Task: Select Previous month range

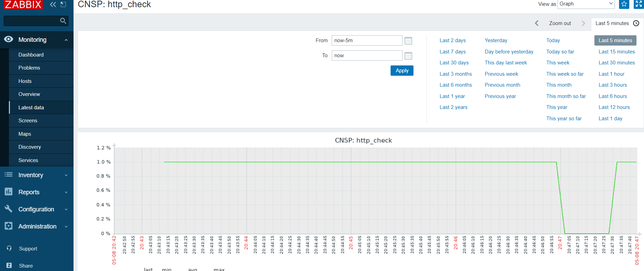Action: [x=502, y=85]
